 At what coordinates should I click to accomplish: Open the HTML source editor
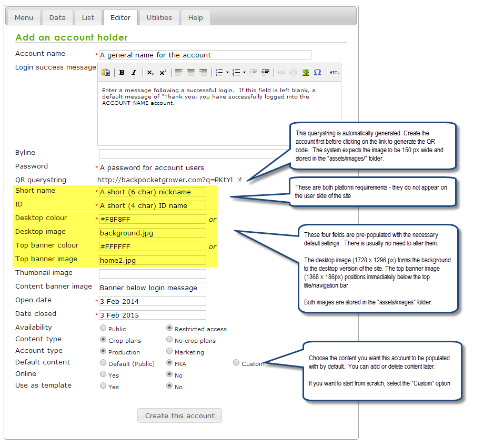click(334, 73)
